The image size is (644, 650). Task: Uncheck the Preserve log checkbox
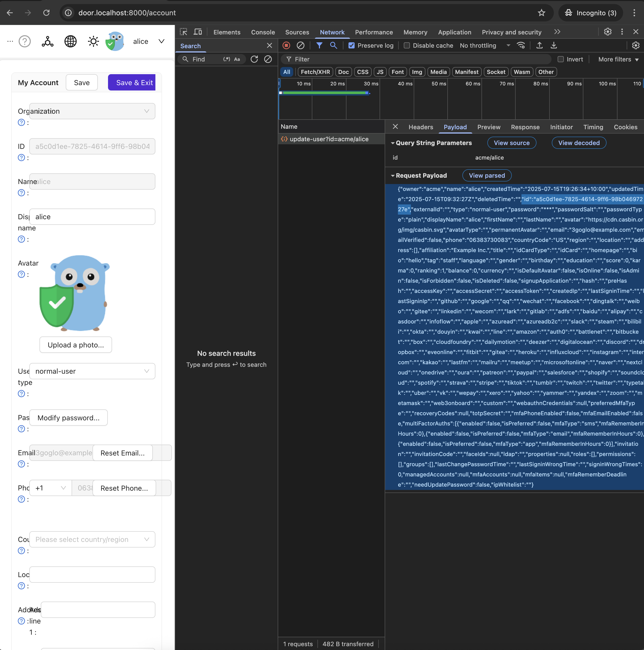point(352,45)
